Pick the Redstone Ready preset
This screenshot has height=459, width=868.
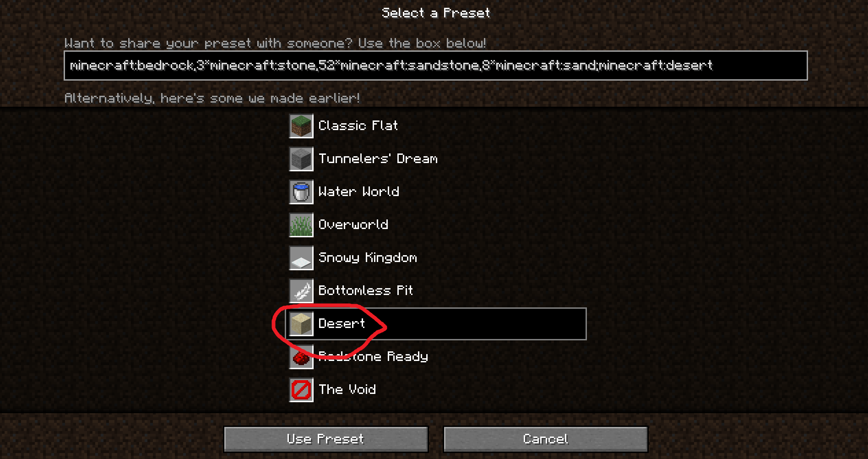pyautogui.click(x=436, y=357)
